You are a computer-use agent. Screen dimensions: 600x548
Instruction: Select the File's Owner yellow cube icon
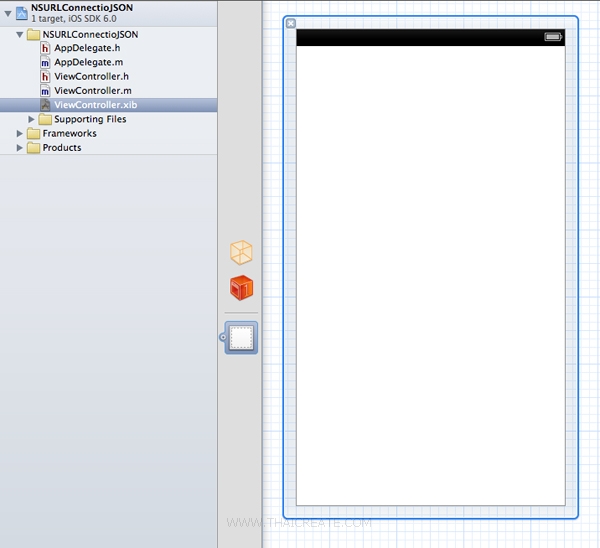(241, 252)
